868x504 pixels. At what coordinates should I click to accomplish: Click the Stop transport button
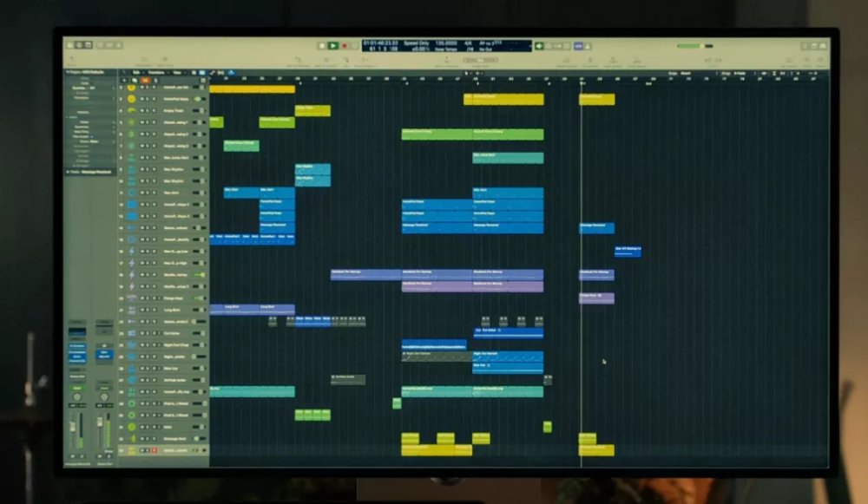pyautogui.click(x=322, y=46)
